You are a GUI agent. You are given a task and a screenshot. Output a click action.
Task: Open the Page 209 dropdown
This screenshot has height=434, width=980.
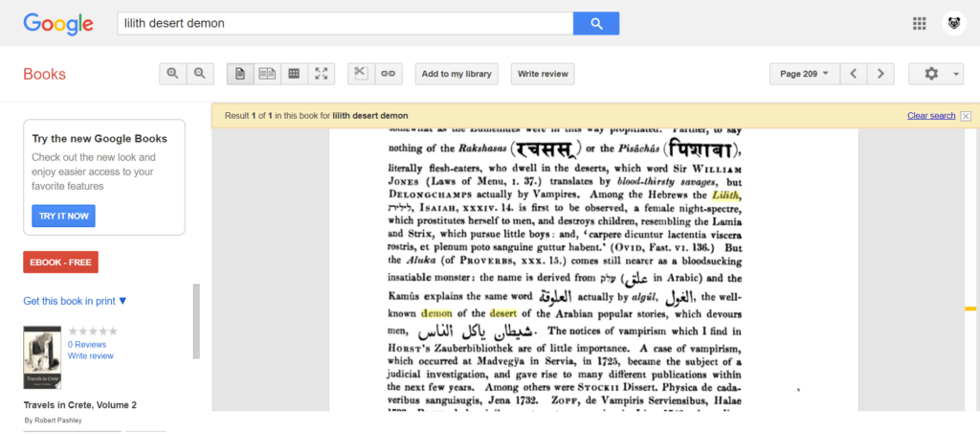pos(804,74)
